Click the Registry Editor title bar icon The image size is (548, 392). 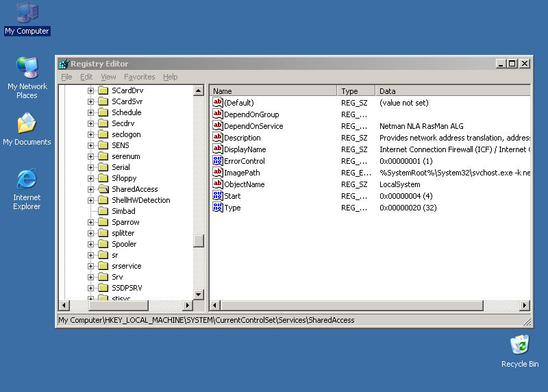tap(64, 64)
